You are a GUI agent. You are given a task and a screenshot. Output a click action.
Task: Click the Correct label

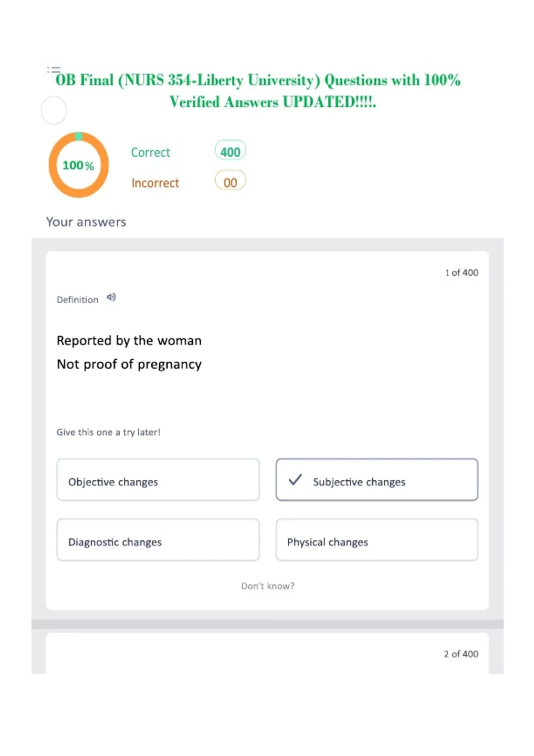150,153
